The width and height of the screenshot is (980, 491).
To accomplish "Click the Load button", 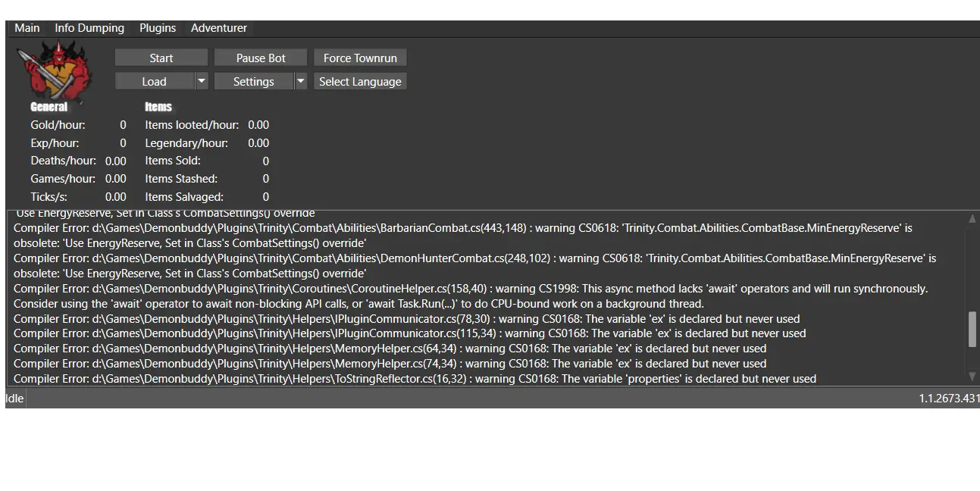I will pyautogui.click(x=154, y=81).
